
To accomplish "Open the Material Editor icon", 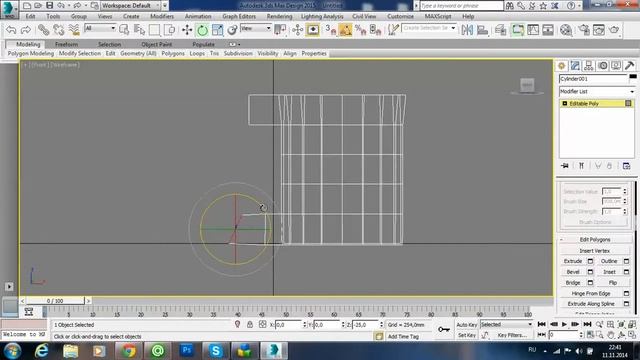I will [566, 30].
